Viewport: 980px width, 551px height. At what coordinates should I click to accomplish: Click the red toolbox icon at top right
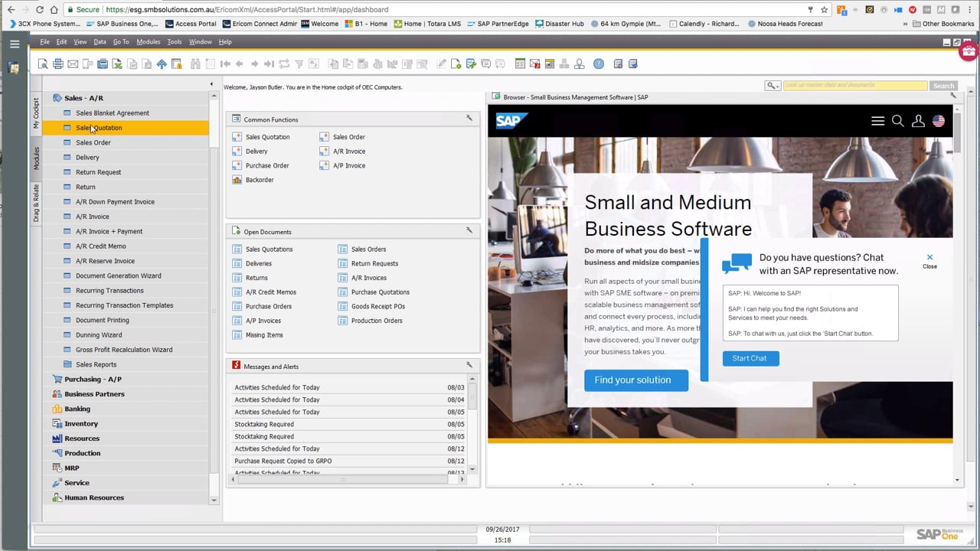(969, 51)
